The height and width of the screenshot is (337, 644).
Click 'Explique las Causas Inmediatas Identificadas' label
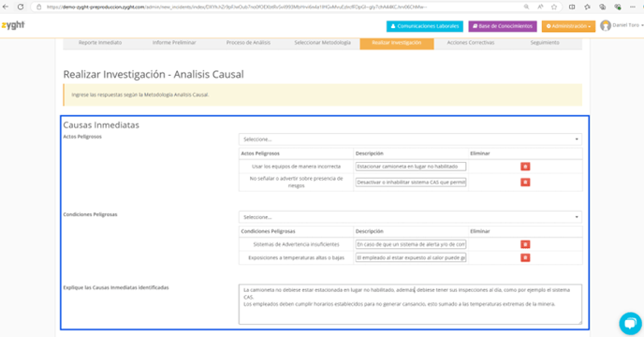[116, 287]
